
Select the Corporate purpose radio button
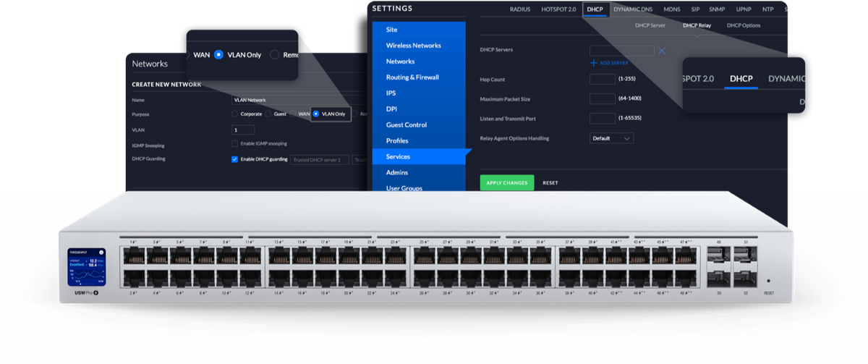pos(234,114)
